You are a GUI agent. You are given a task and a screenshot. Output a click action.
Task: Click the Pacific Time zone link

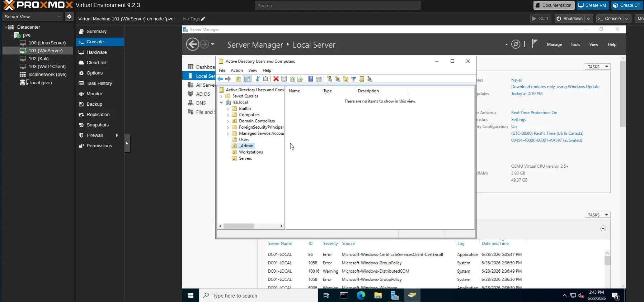pos(547,133)
